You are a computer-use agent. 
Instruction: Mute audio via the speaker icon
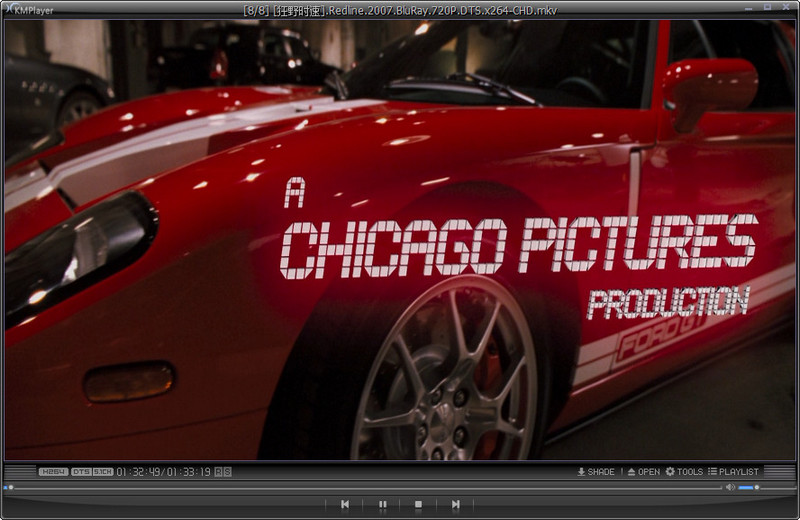[730, 487]
